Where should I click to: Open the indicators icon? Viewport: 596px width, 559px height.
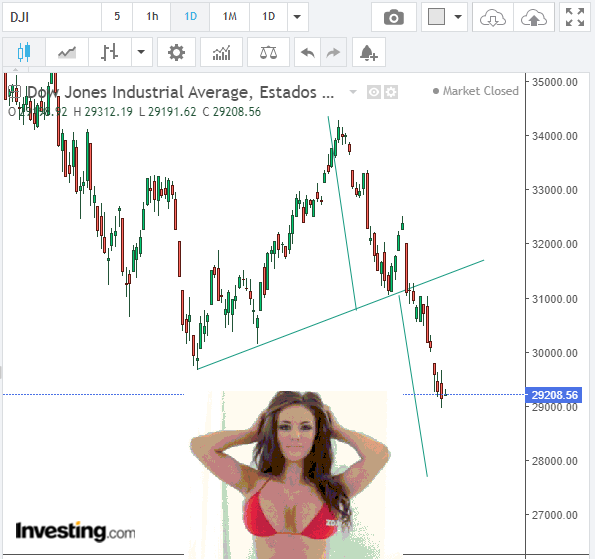[221, 52]
